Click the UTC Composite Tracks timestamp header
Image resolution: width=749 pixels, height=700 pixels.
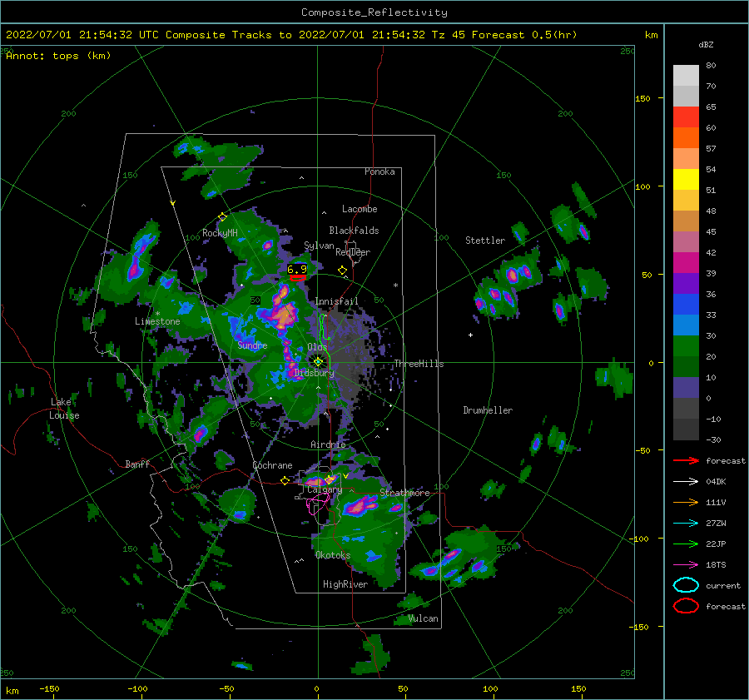point(291,35)
